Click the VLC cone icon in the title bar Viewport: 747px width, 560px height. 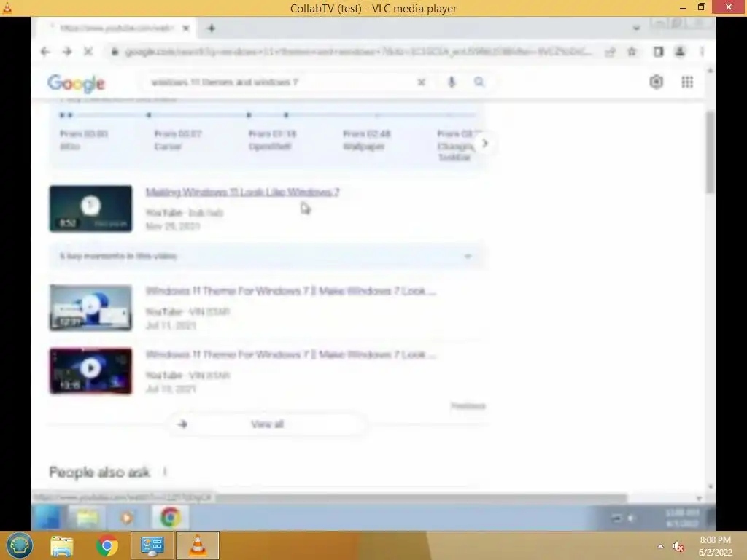point(7,7)
